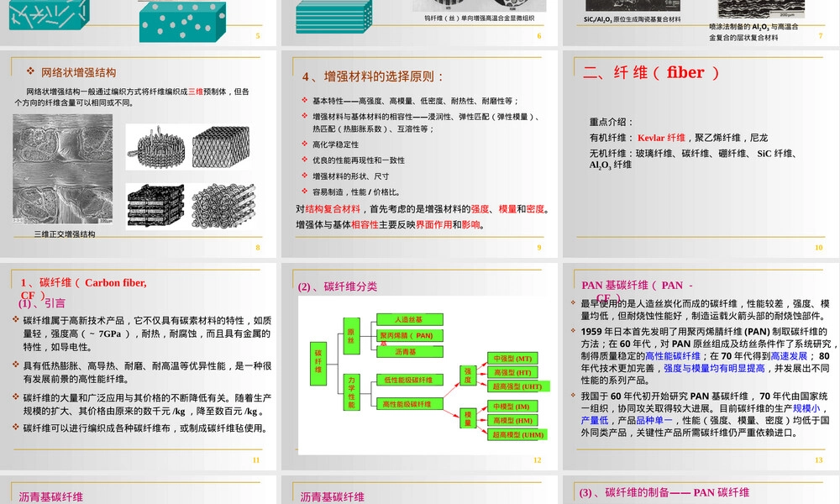The width and height of the screenshot is (840, 504).
Task: Select slide 13 about PAN 基碳纤维
Action: point(701,366)
